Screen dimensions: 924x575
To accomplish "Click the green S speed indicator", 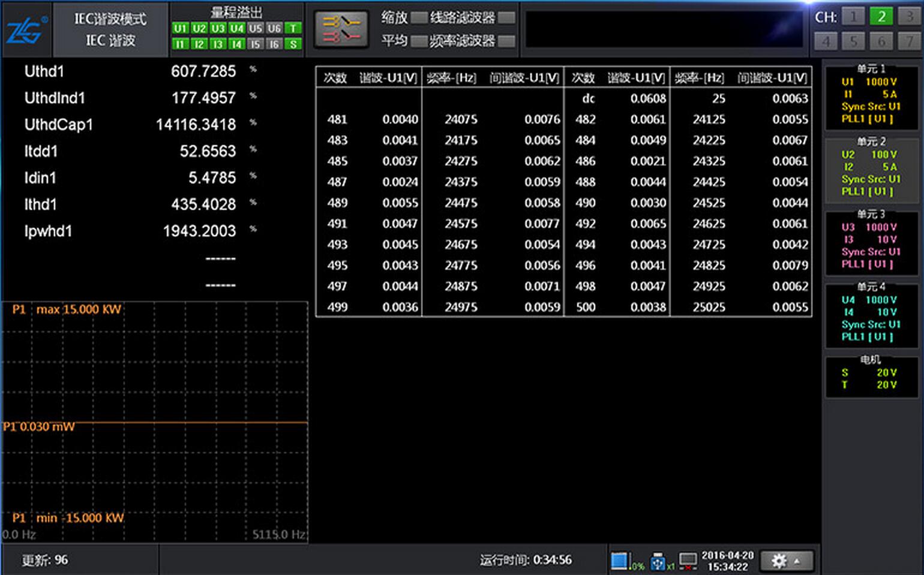I will click(x=293, y=44).
